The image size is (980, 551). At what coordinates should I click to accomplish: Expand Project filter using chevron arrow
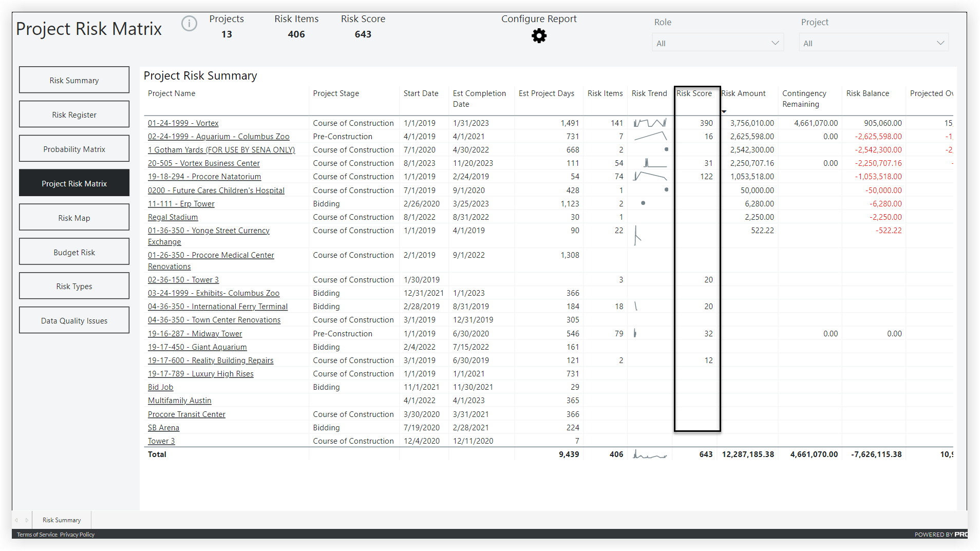pos(940,43)
